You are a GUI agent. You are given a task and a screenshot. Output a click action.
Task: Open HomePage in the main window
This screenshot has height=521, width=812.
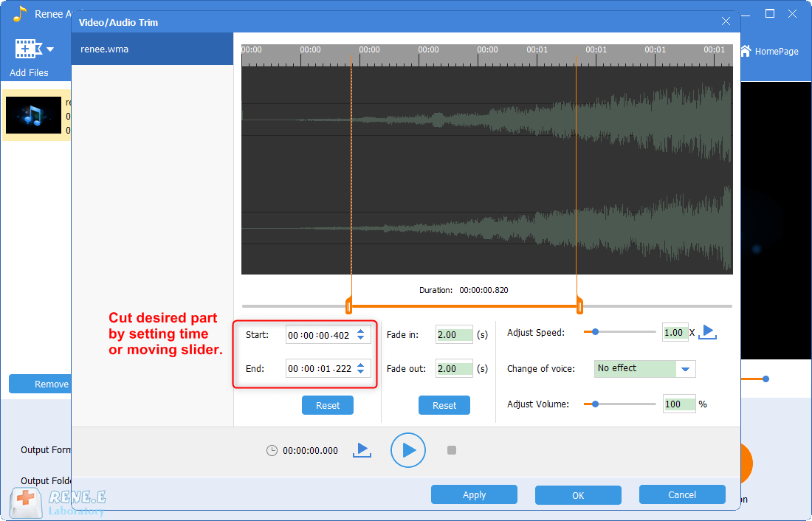[x=770, y=51]
